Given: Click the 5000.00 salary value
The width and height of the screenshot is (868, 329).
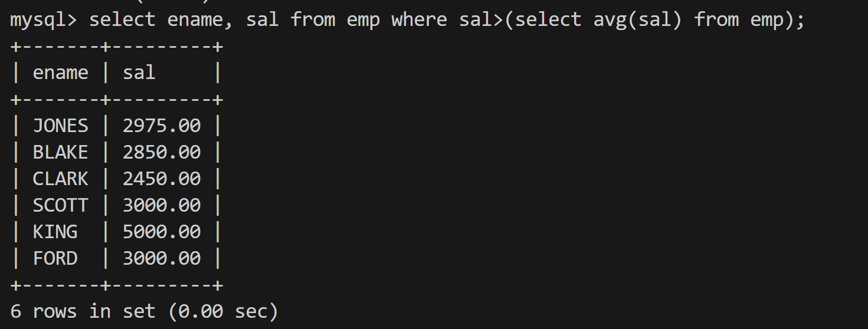Looking at the screenshot, I should pos(162,232).
